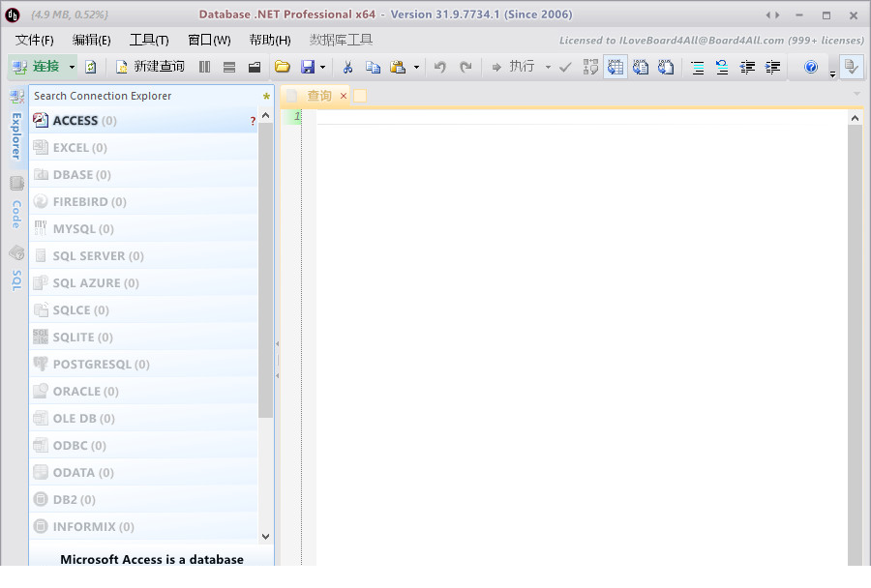Click the dark folder tab icon
Screen dimensions: 871x588
(x=255, y=67)
